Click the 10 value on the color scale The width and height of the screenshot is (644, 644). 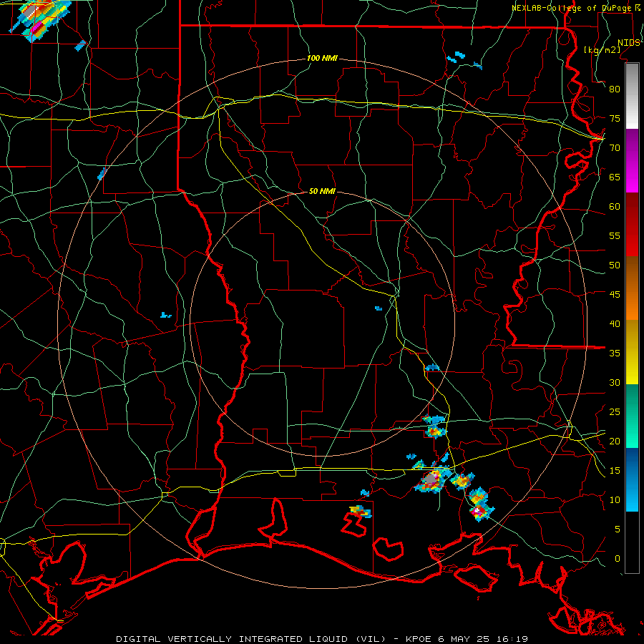coord(615,500)
